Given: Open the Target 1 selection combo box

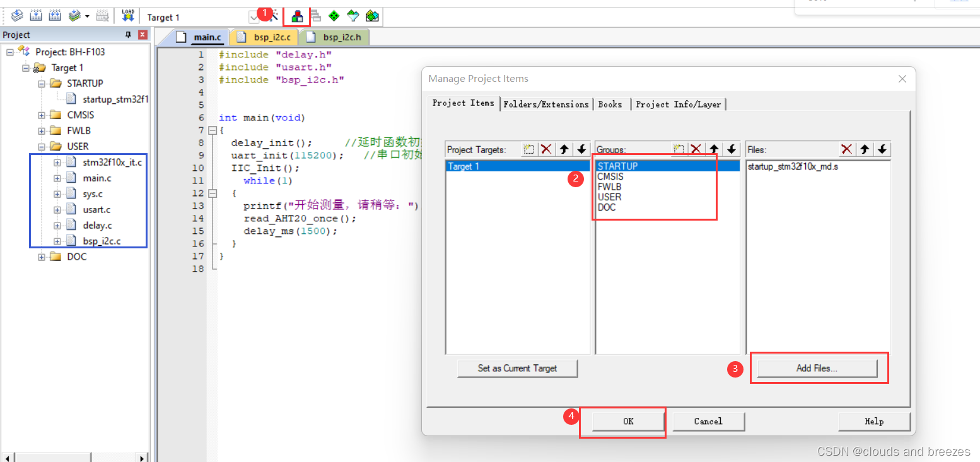Looking at the screenshot, I should coord(202,17).
